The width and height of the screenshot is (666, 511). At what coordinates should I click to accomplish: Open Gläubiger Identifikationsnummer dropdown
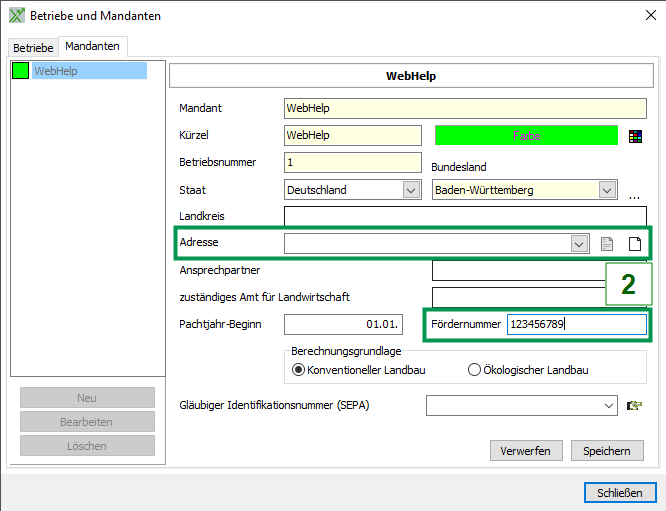tap(609, 405)
